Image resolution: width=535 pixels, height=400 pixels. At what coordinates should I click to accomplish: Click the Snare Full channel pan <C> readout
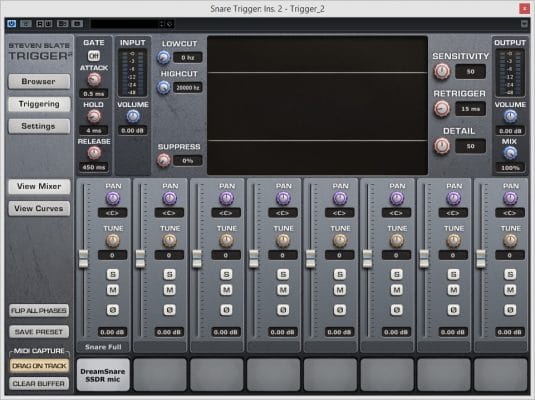point(112,213)
